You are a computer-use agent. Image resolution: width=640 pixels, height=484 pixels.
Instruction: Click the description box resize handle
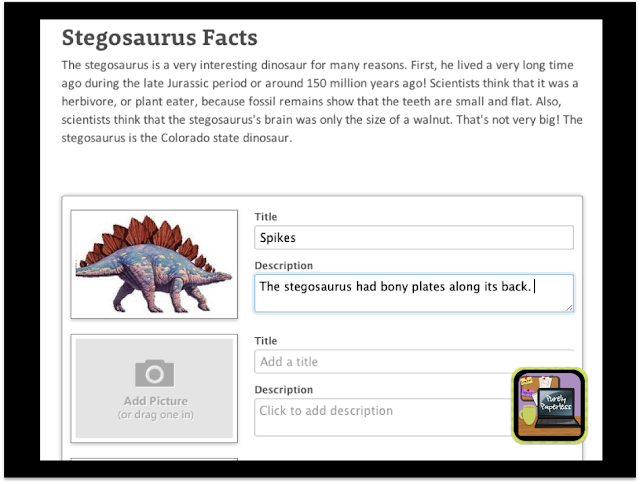coord(569,308)
